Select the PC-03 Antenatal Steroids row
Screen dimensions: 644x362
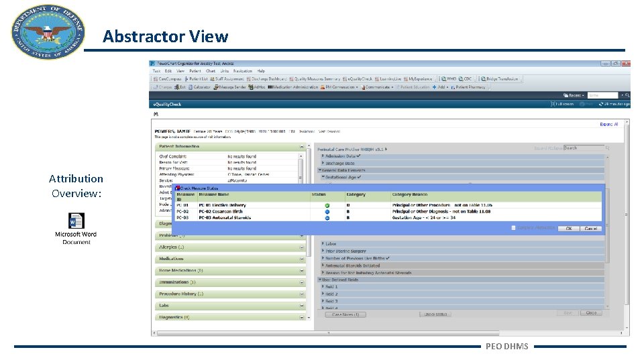(x=388, y=218)
